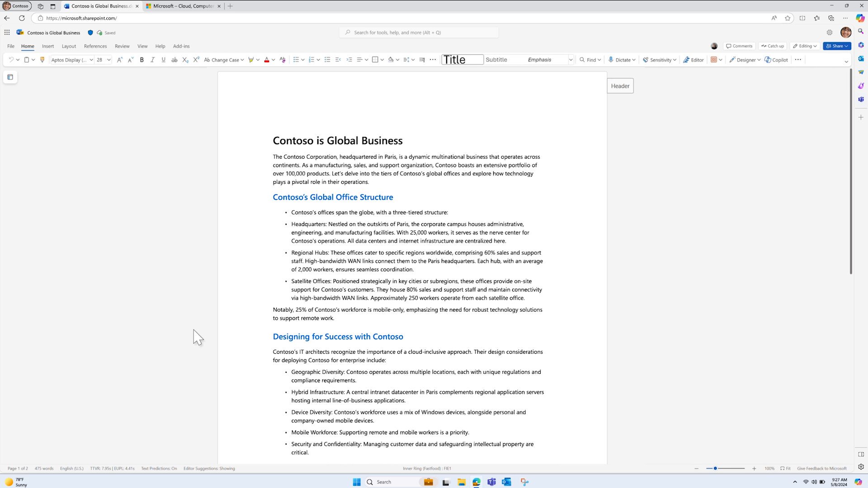Launch Copilot from the ribbon
This screenshot has height=488, width=868.
776,60
